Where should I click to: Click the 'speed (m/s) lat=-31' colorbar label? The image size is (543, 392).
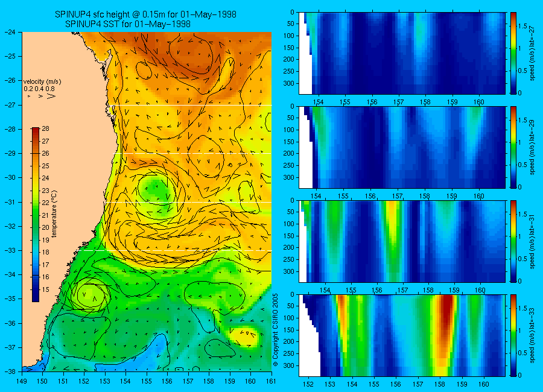[x=532, y=241]
